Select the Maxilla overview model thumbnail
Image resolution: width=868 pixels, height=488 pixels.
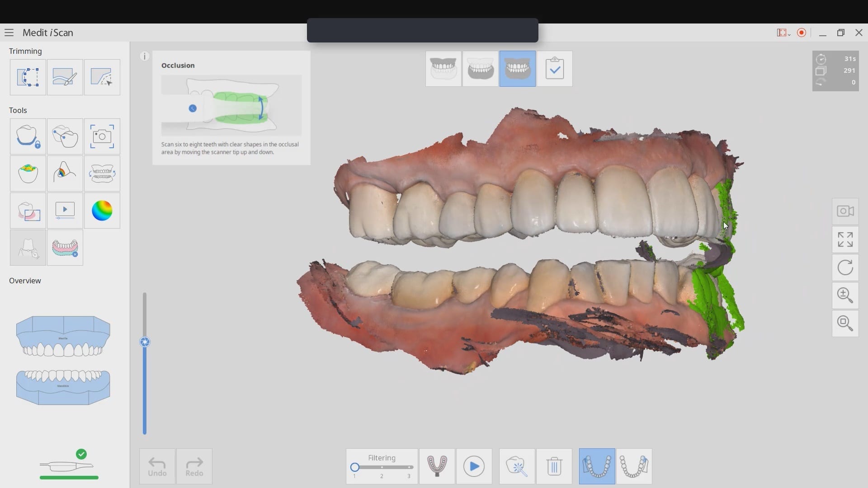tap(63, 337)
